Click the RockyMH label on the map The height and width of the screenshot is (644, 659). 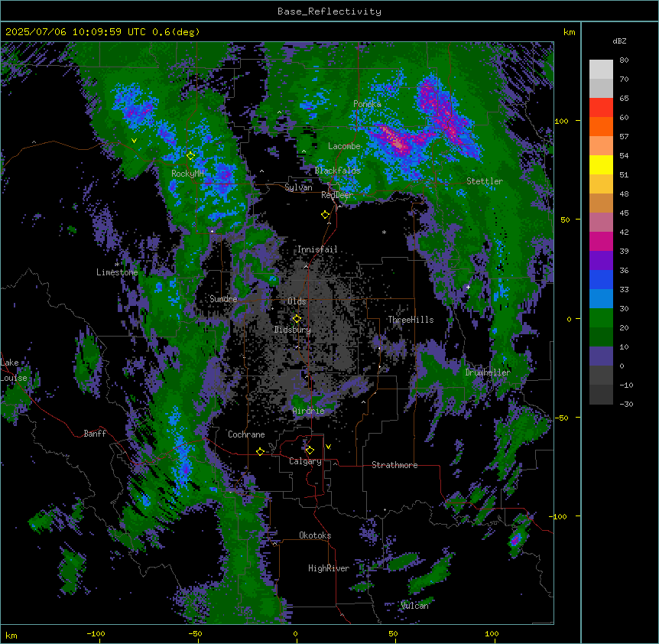pyautogui.click(x=187, y=174)
